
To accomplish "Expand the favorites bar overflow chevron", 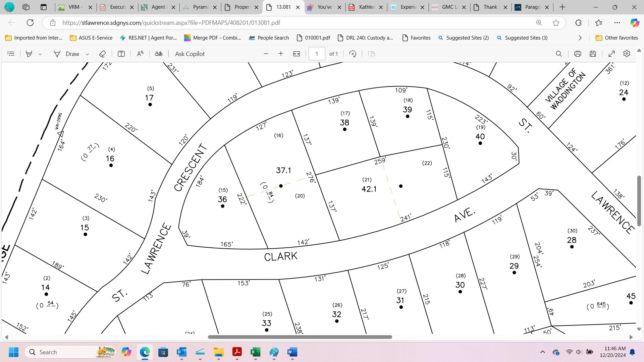I will [580, 38].
